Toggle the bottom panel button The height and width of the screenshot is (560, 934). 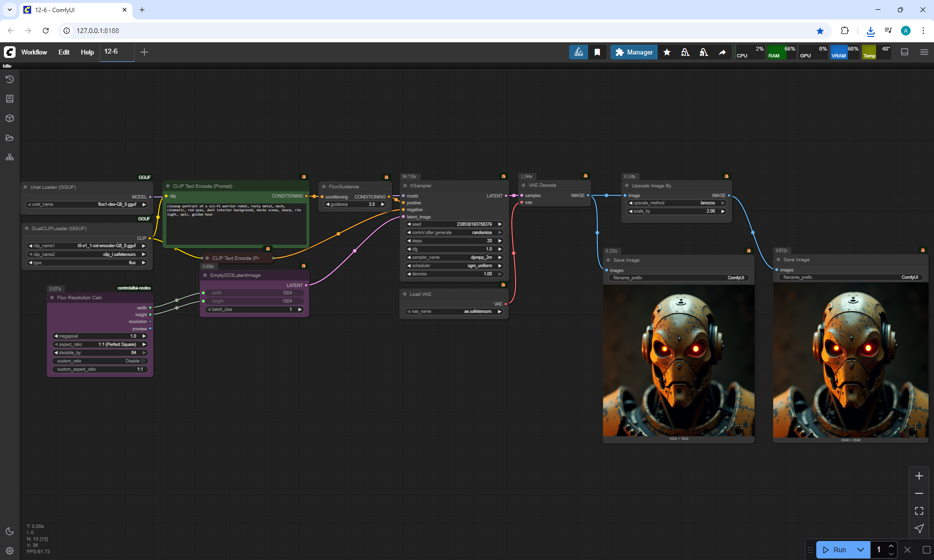[x=904, y=52]
